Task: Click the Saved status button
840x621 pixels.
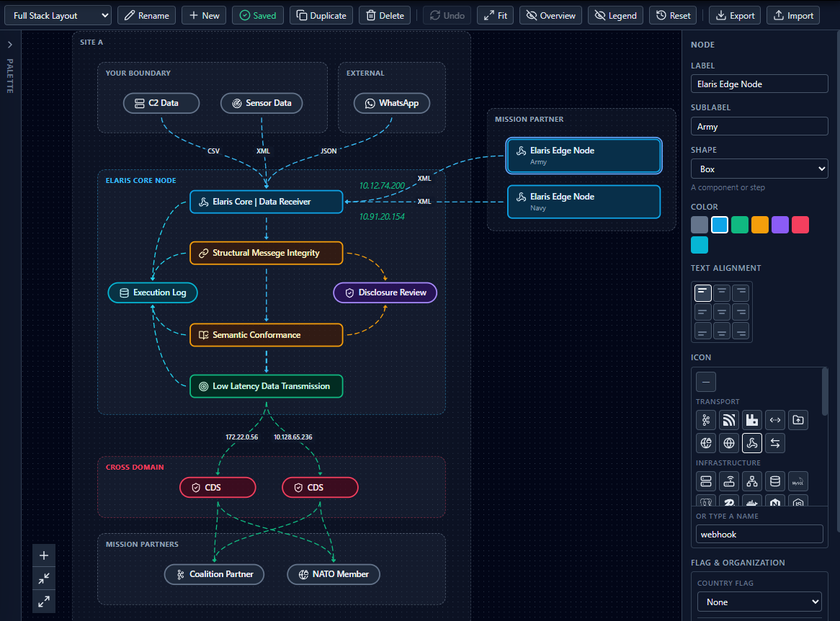Action: coord(258,16)
